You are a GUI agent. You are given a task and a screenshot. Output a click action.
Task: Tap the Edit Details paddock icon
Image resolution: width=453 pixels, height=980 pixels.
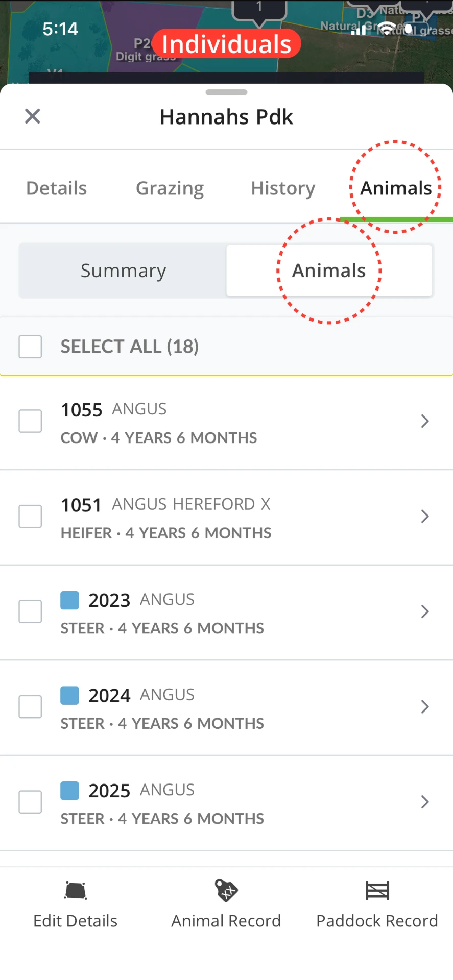point(76,891)
